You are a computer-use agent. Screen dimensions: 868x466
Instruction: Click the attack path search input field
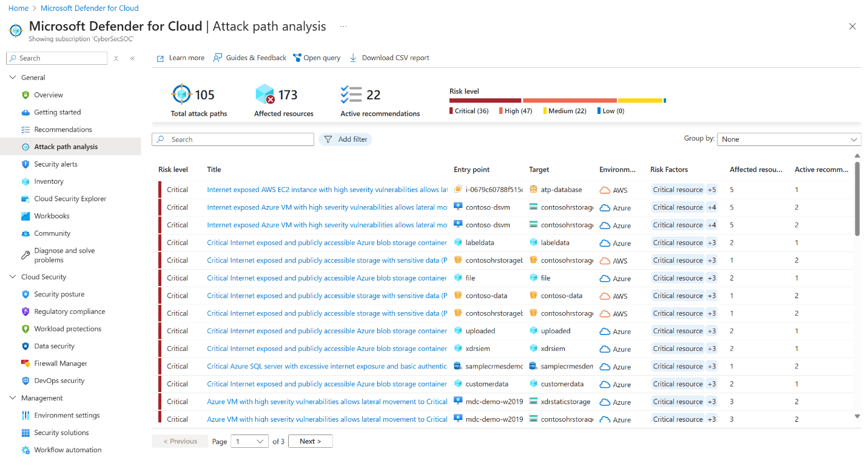pos(237,139)
